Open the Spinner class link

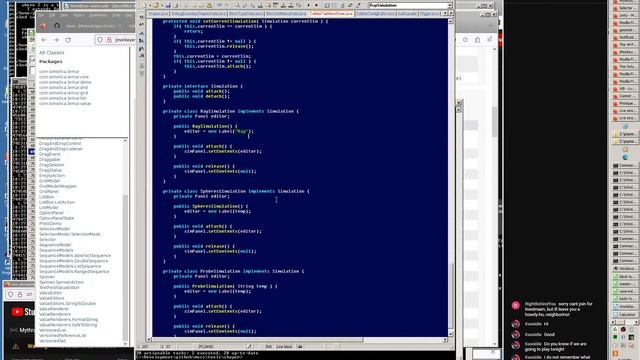(47, 277)
